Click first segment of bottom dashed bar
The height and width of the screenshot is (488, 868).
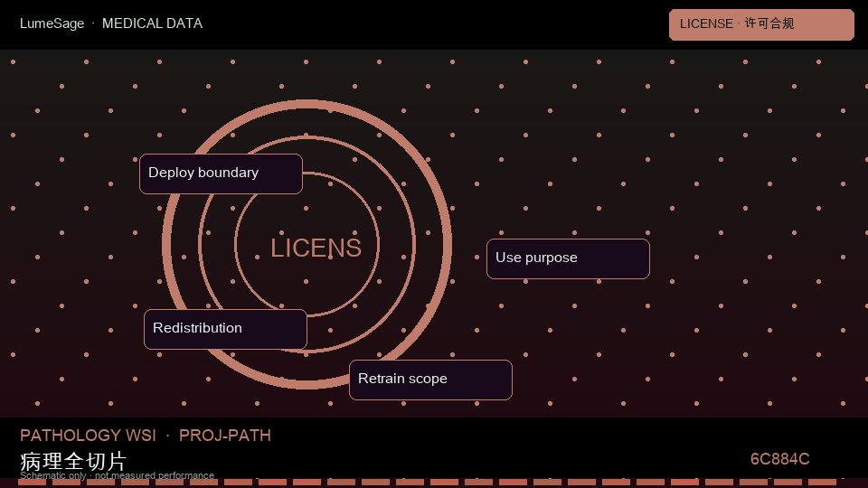tap(33, 483)
